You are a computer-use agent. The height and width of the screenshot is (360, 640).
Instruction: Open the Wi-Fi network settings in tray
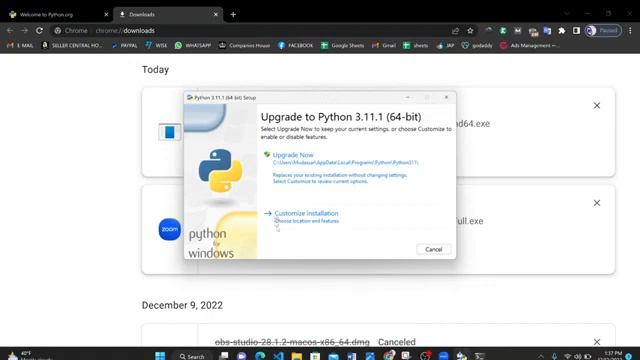567,356
